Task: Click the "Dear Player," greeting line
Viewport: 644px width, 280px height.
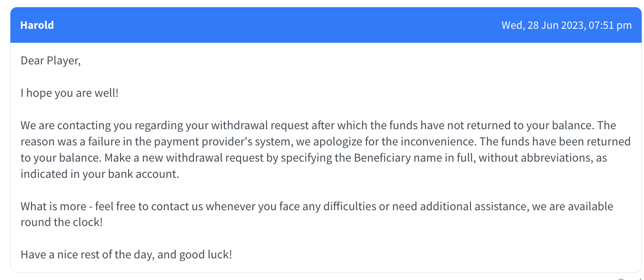Action: point(50,60)
